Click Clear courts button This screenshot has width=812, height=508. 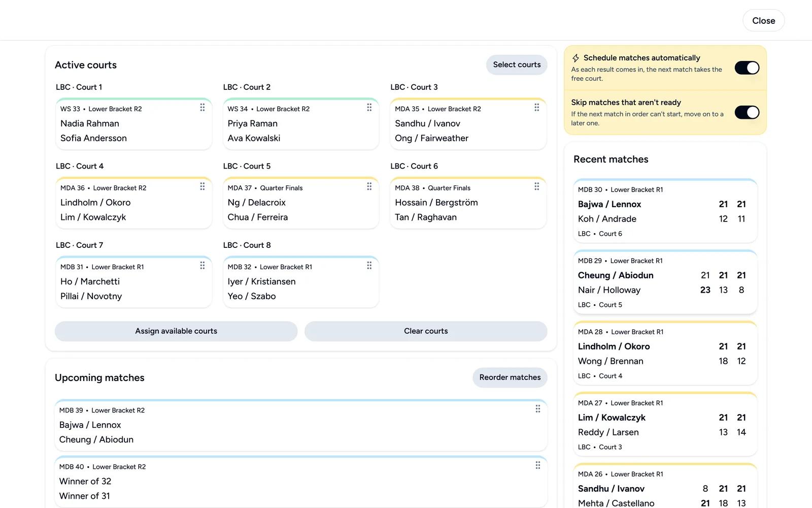(x=426, y=331)
